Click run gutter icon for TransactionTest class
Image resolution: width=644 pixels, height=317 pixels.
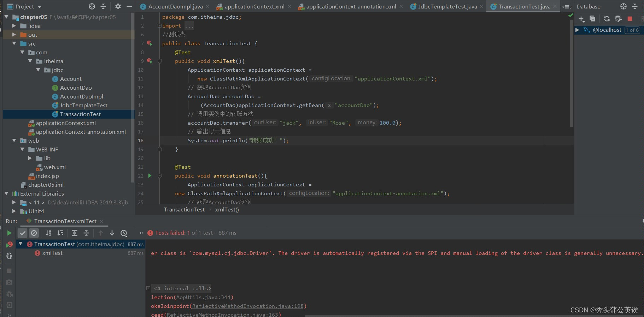[x=150, y=43]
